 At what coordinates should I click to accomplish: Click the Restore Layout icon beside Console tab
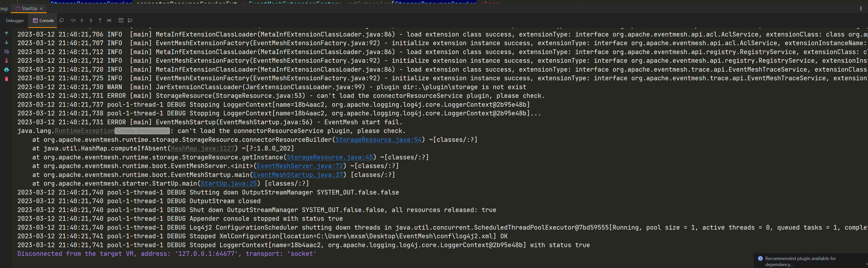point(61,21)
